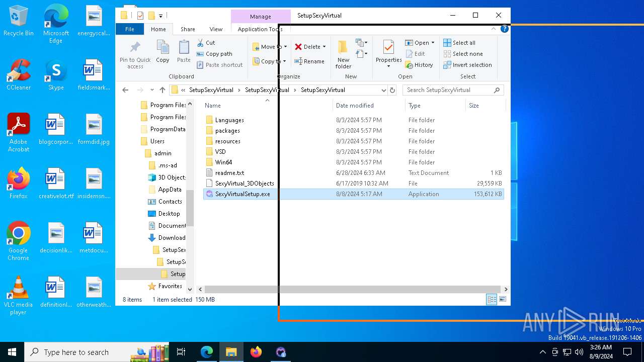
Task: Go up one folder level arrow
Action: [x=162, y=90]
